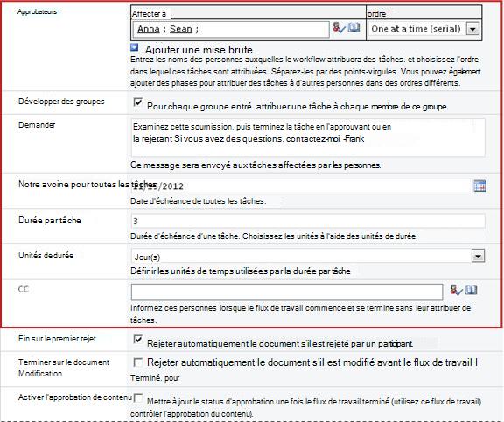
Task: Toggle Fin sur le premier rejet checkbox
Action: coord(138,340)
